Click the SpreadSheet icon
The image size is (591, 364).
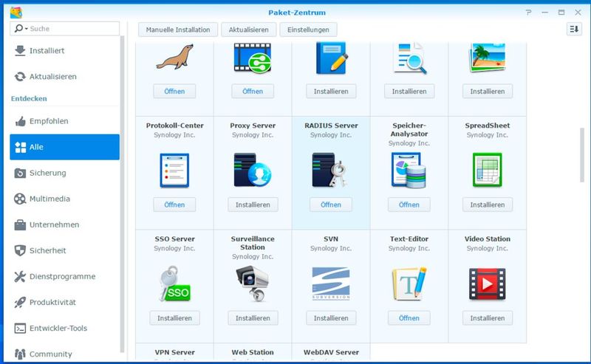tap(488, 170)
